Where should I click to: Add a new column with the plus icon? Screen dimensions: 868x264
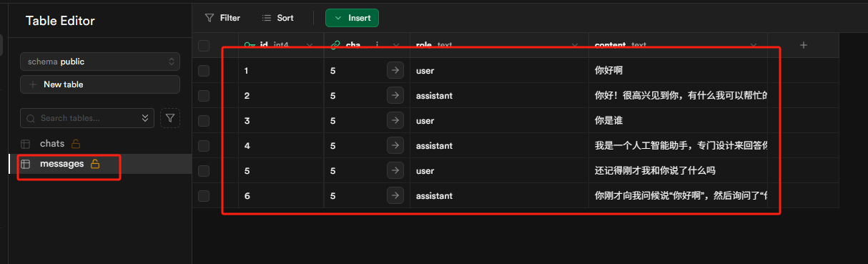803,45
